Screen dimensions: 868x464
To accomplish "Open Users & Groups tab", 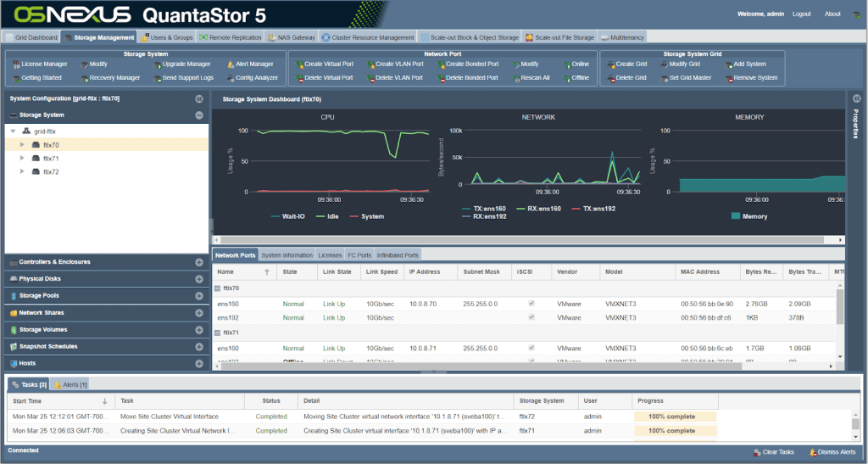I will point(166,37).
